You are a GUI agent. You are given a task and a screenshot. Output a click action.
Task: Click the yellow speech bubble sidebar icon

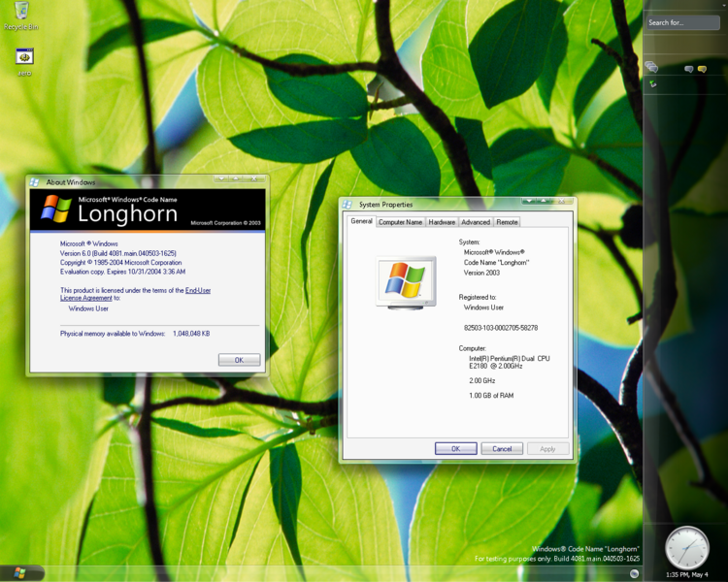click(x=702, y=69)
